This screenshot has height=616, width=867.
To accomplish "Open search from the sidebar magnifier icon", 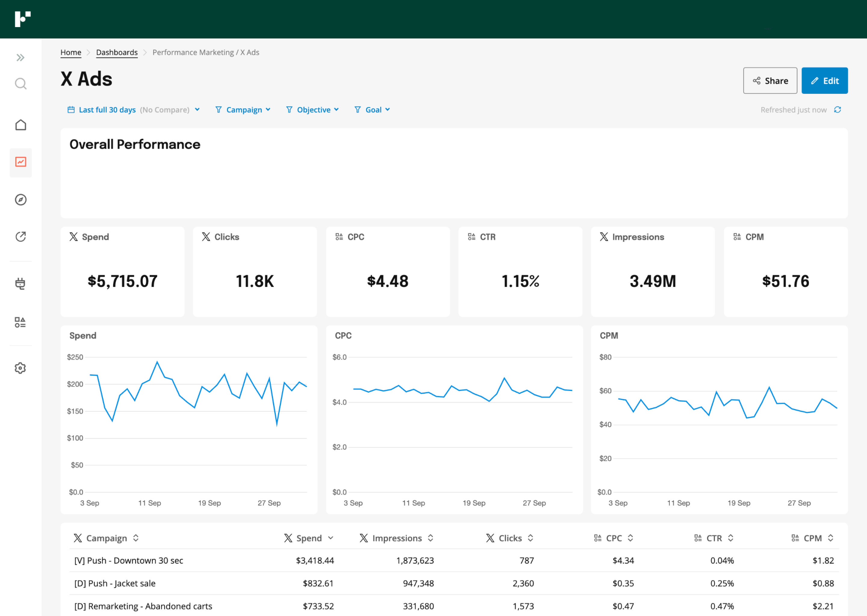I will click(20, 83).
